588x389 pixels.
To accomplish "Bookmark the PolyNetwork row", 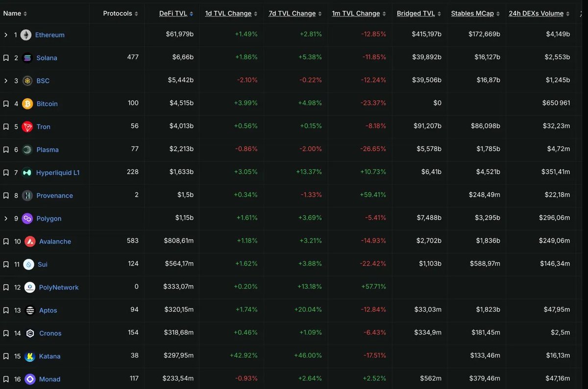I will click(6, 288).
